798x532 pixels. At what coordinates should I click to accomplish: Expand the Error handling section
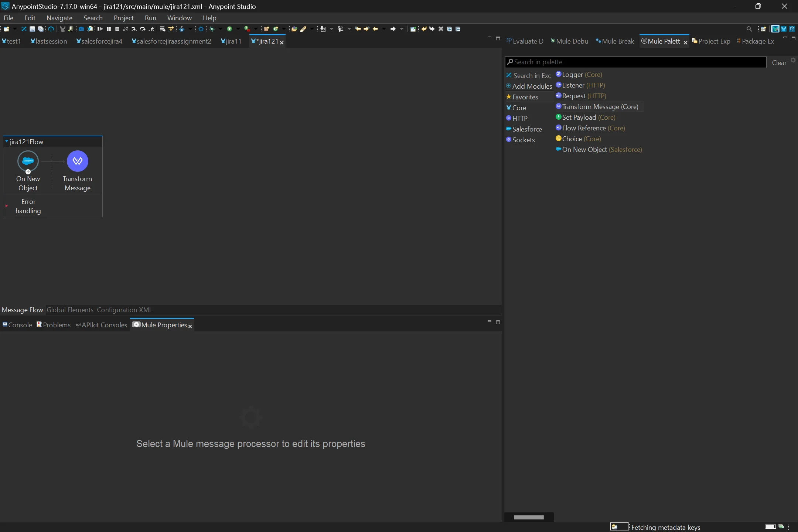(7, 206)
